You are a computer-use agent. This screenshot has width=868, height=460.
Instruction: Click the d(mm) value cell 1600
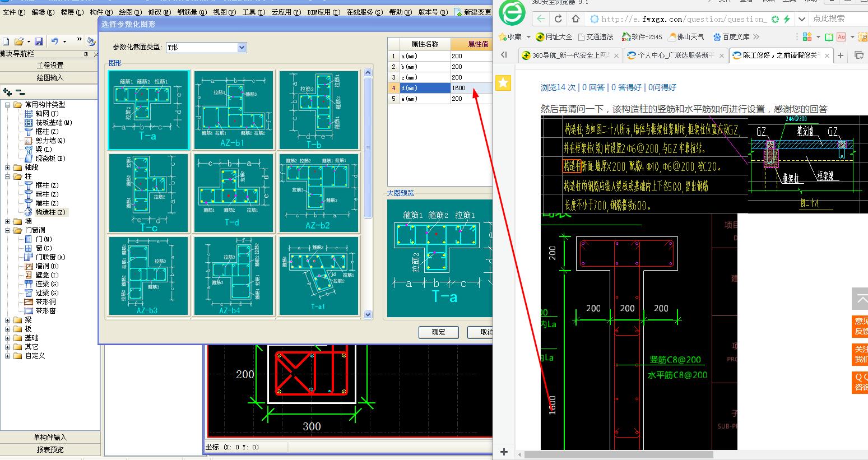(x=471, y=88)
